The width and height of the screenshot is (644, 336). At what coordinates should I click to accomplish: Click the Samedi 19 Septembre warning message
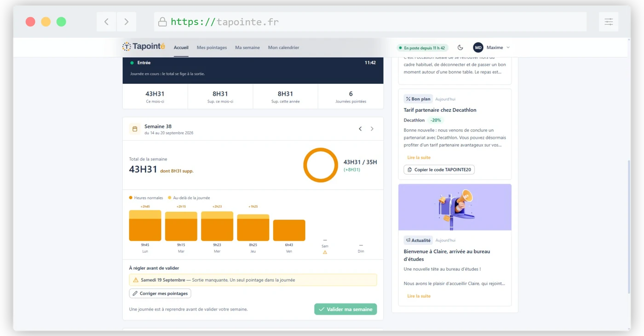pos(253,280)
